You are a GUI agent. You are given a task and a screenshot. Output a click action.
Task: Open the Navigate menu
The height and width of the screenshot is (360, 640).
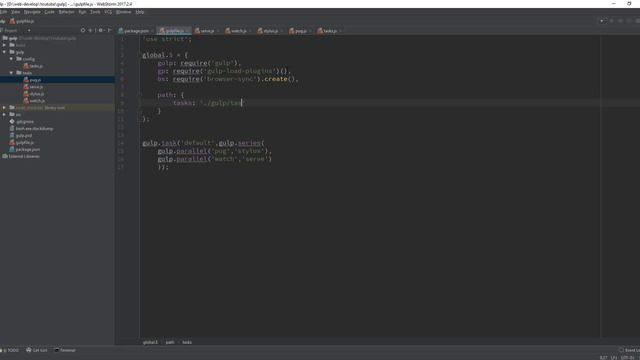32,12
